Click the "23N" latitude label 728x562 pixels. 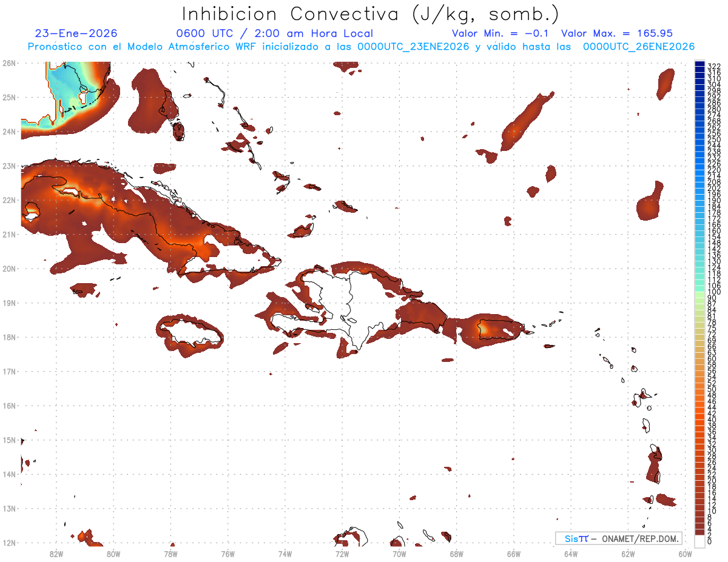click(x=9, y=166)
